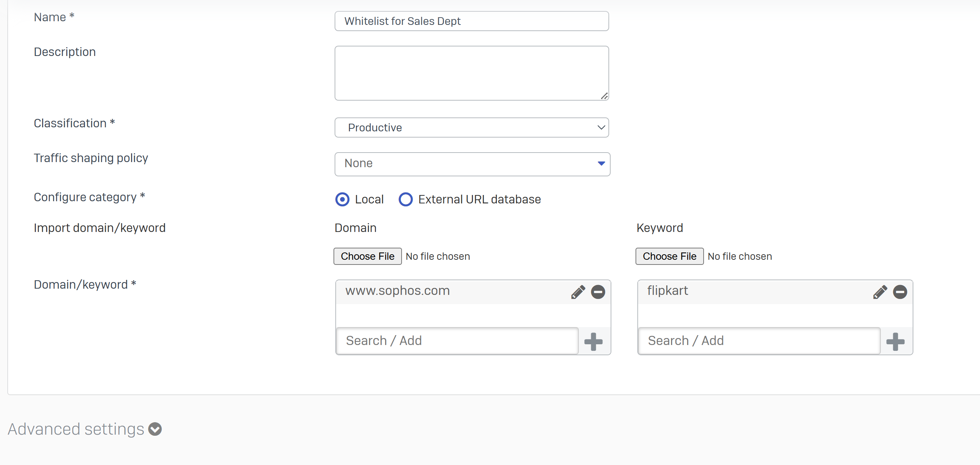980x465 pixels.
Task: Choose a file for Keyword import
Action: 669,256
